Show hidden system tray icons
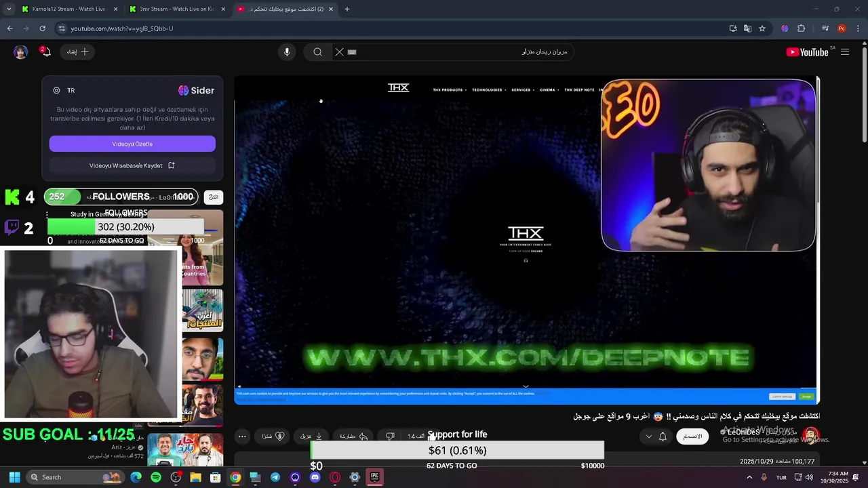Screen dimensions: 868x488 click(x=749, y=477)
